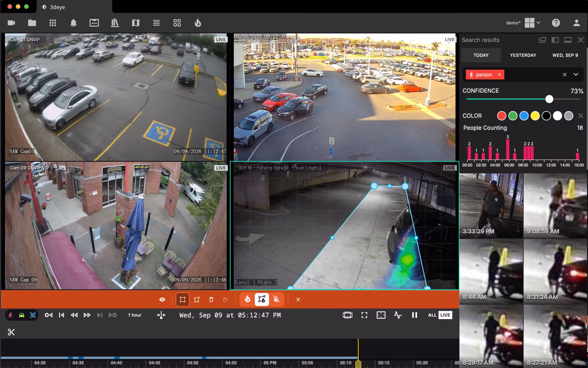This screenshot has height=368, width=588.
Task: Select the polygon zone tool in orange bar
Action: (x=197, y=299)
